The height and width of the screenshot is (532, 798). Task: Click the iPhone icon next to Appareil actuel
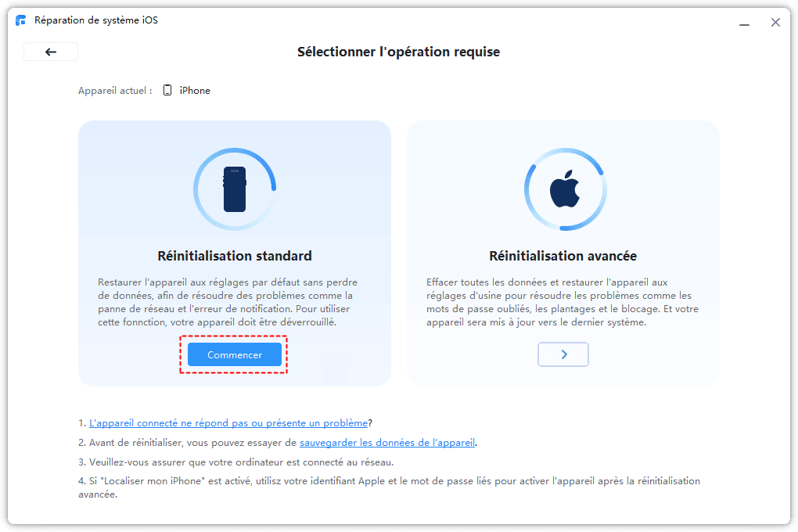point(167,89)
